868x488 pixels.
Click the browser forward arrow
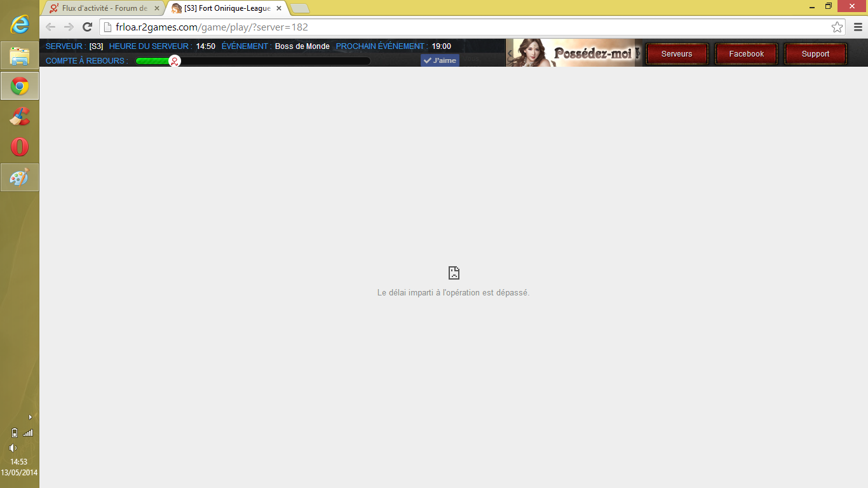(69, 27)
